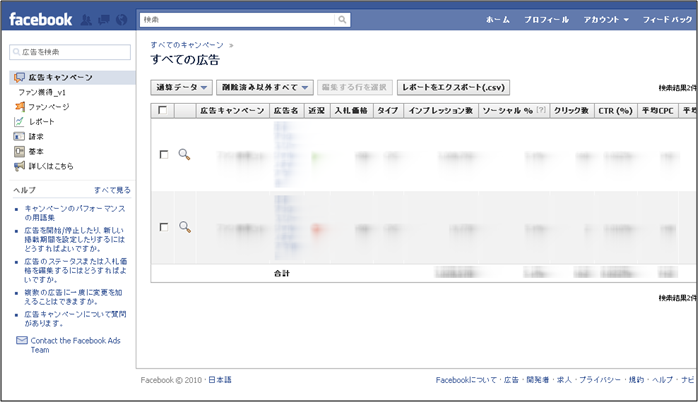
Task: Open the messages icon in header
Action: pos(104,20)
